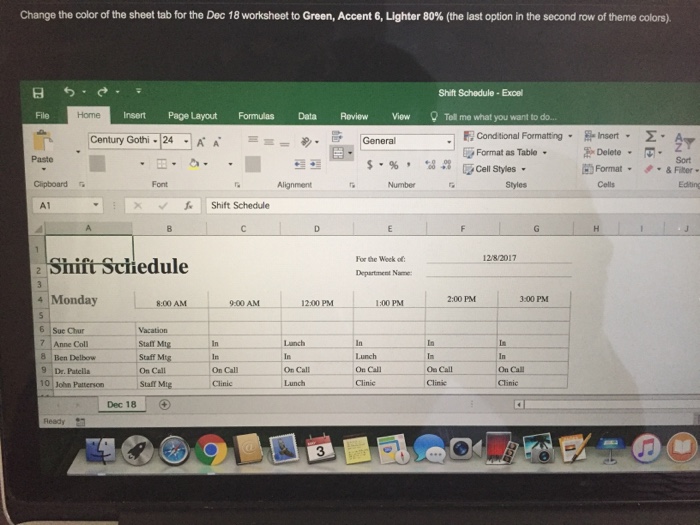Click the Select All corner triangle
700x525 pixels.
coord(39,229)
